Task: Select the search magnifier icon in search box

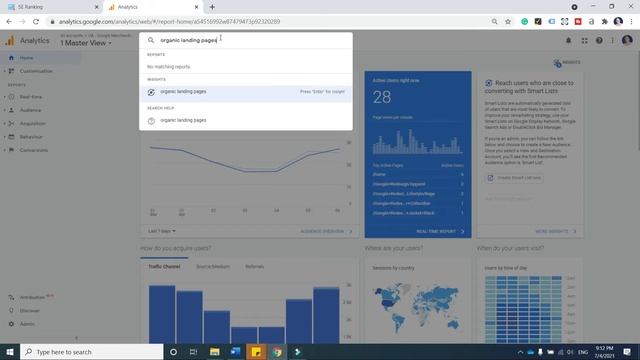Action: [x=151, y=40]
